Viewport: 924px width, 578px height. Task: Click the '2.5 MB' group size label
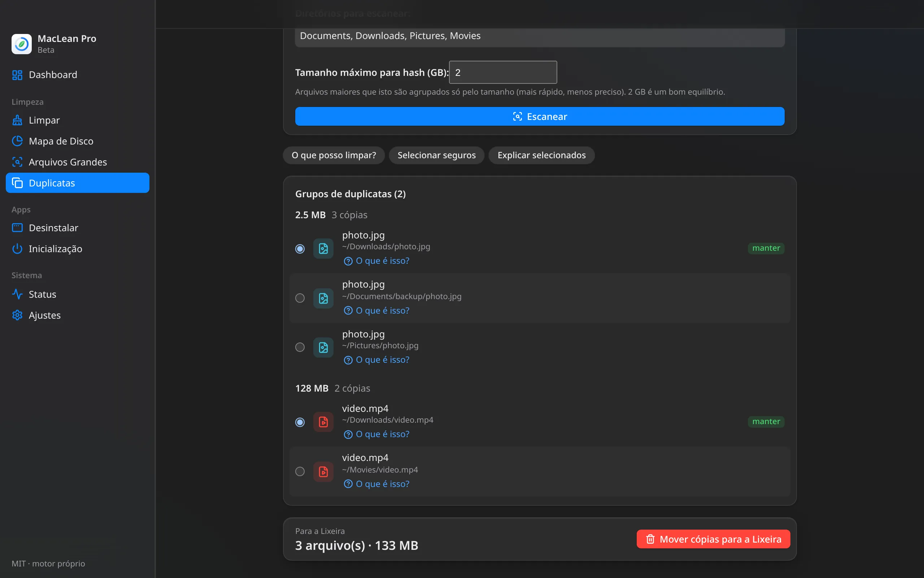point(310,215)
